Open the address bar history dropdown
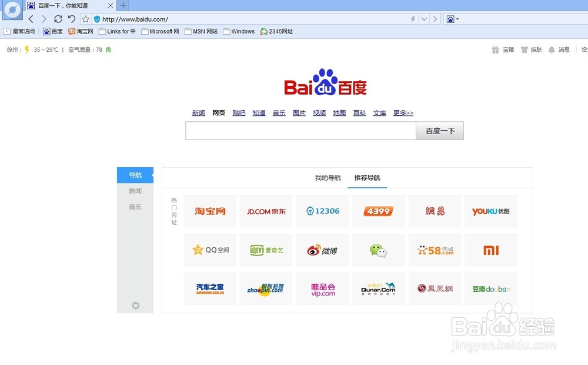588x365 pixels. pyautogui.click(x=424, y=19)
